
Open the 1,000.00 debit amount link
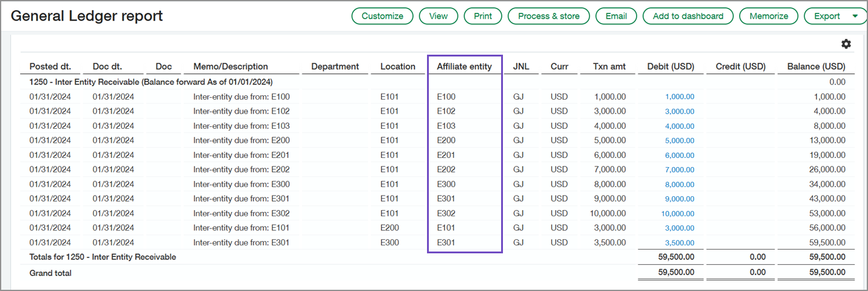[x=680, y=97]
